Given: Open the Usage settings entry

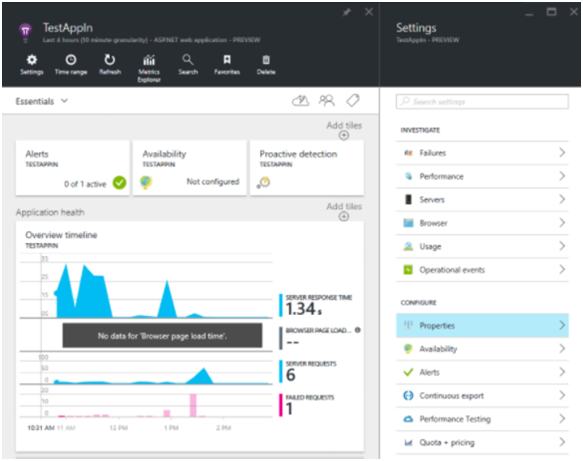Looking at the screenshot, I should 482,246.
